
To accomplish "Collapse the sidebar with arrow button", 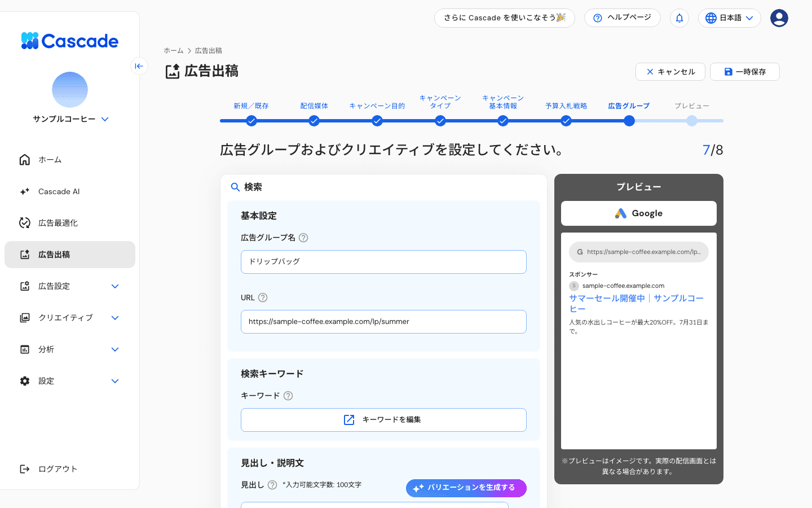I will click(x=139, y=66).
